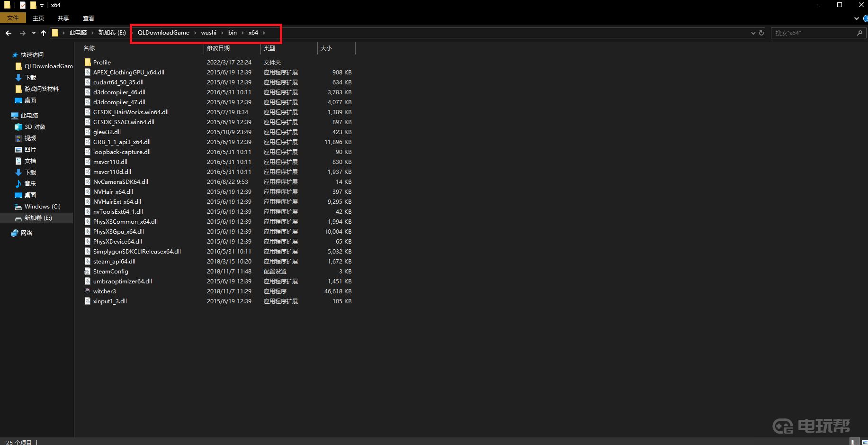Select SteamConfig settings file icon
The image size is (868, 445).
pyautogui.click(x=88, y=271)
